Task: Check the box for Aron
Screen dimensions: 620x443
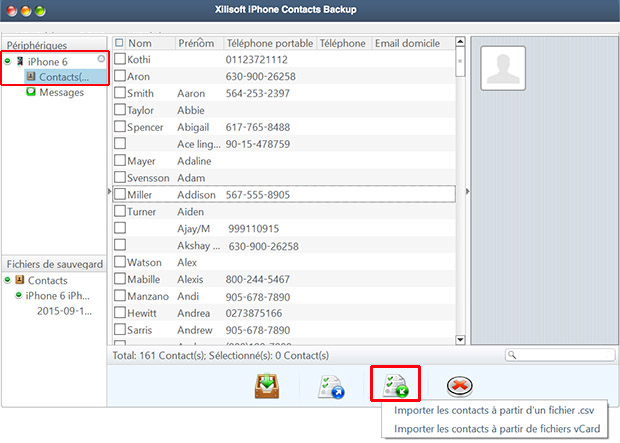Action: click(120, 76)
